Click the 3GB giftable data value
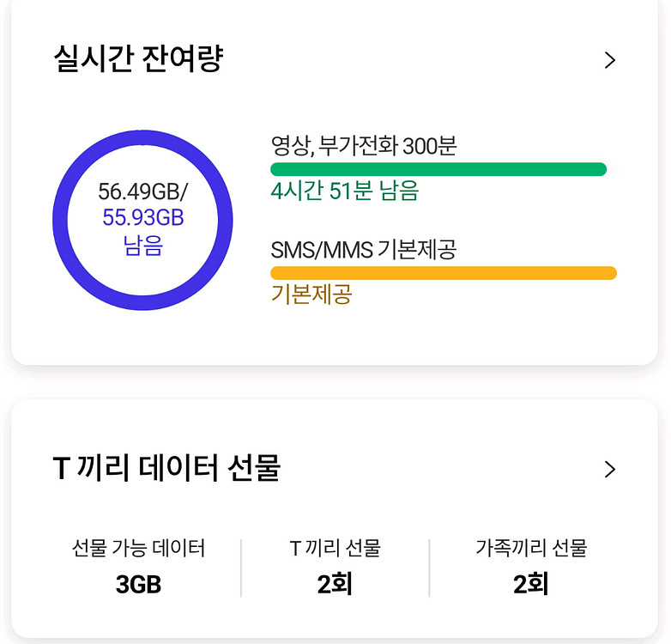 point(138,585)
